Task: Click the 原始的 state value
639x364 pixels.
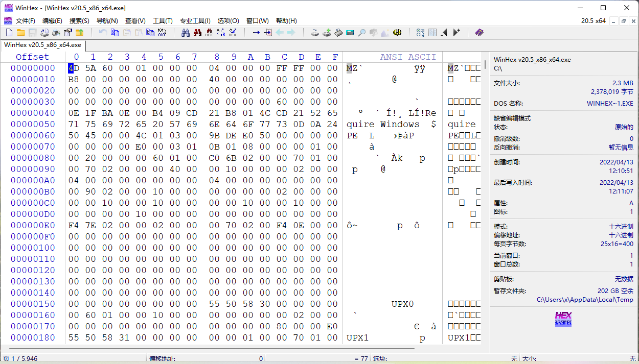Action: tap(624, 127)
